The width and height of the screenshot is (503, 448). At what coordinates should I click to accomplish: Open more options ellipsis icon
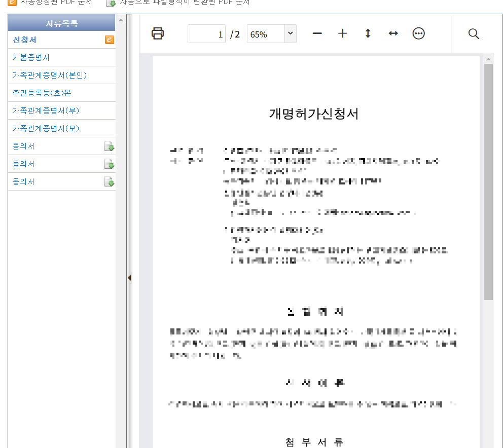point(418,33)
